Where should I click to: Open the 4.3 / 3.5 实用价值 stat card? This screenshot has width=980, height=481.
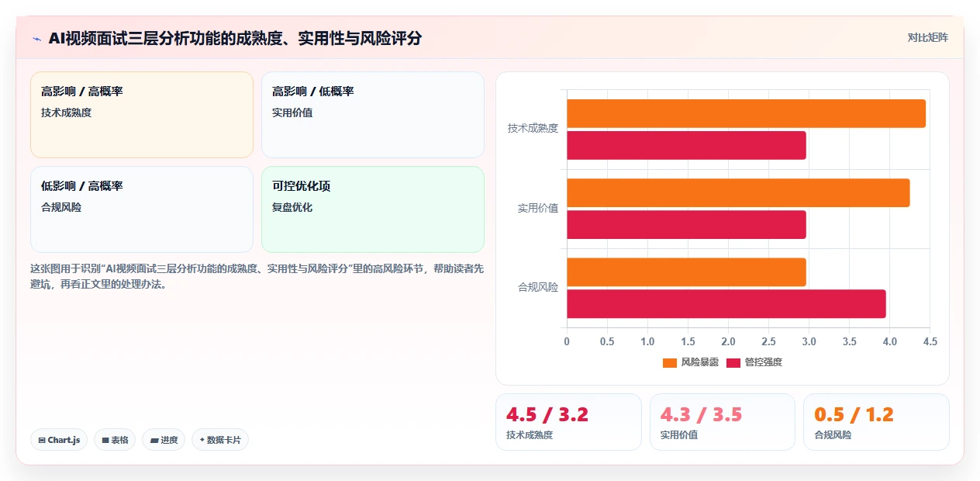[x=723, y=422]
